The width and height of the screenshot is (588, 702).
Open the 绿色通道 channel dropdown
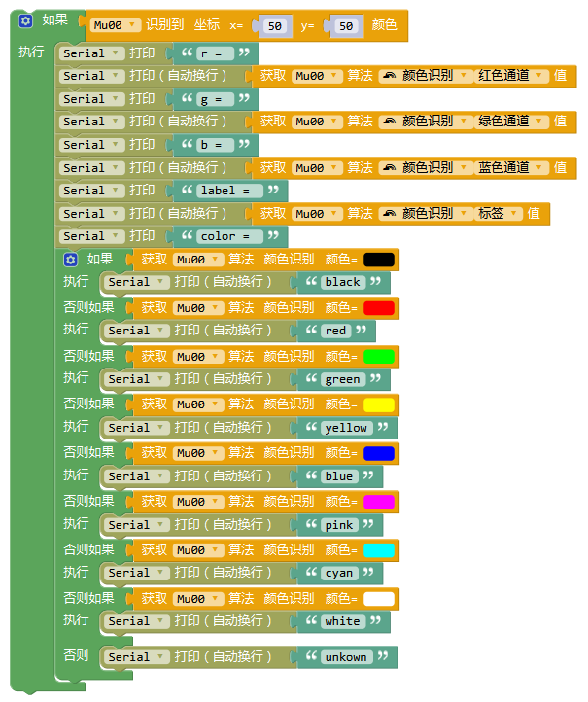[511, 122]
